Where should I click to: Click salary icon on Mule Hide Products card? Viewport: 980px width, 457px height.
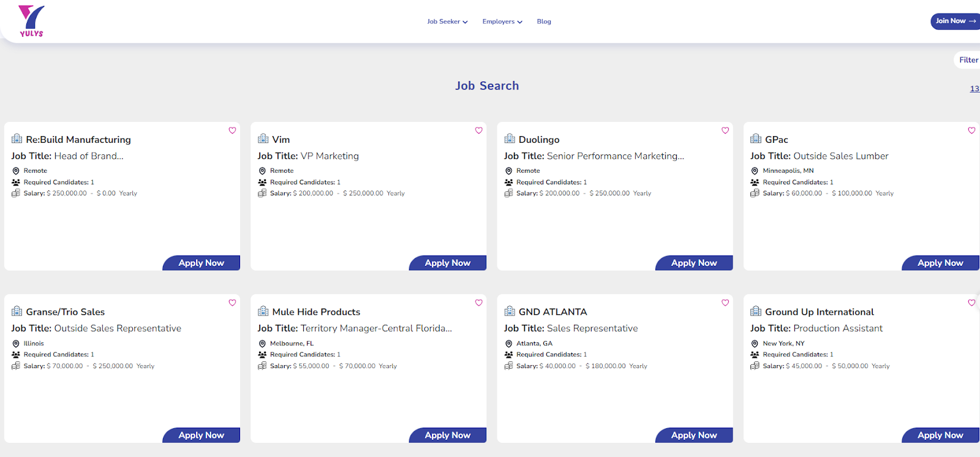[x=262, y=366]
